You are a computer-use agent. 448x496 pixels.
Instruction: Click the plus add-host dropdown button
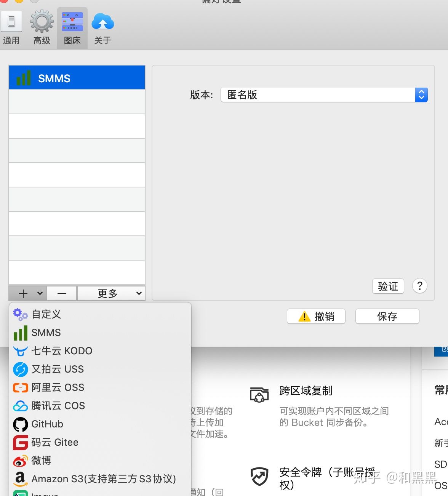[x=28, y=293]
